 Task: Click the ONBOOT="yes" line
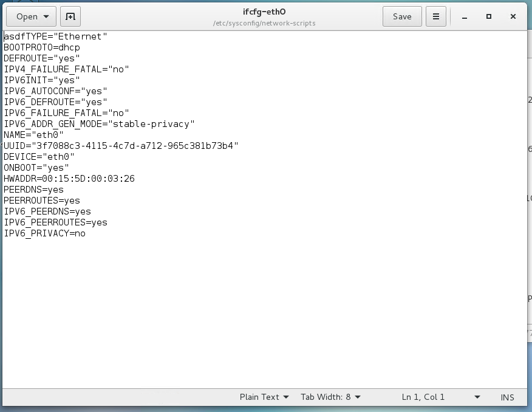coord(36,168)
